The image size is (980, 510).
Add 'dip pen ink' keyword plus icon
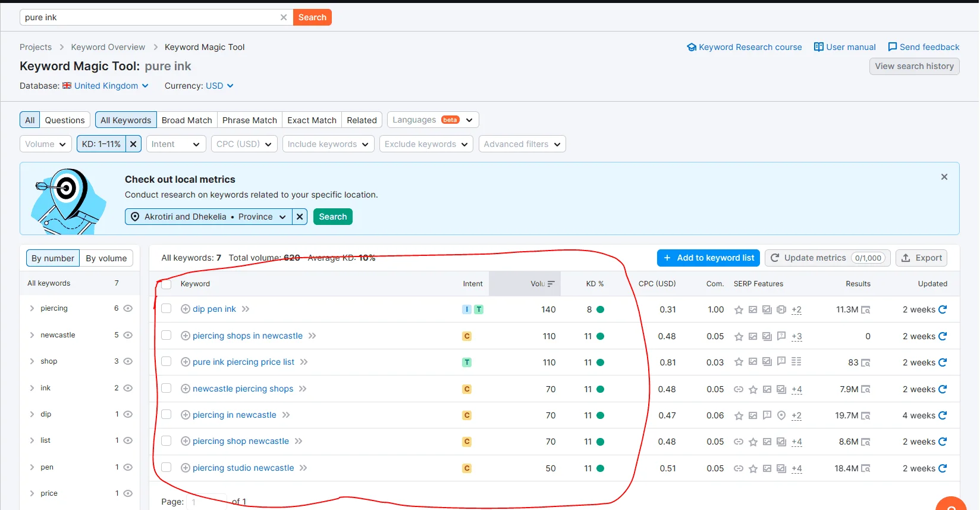point(186,309)
